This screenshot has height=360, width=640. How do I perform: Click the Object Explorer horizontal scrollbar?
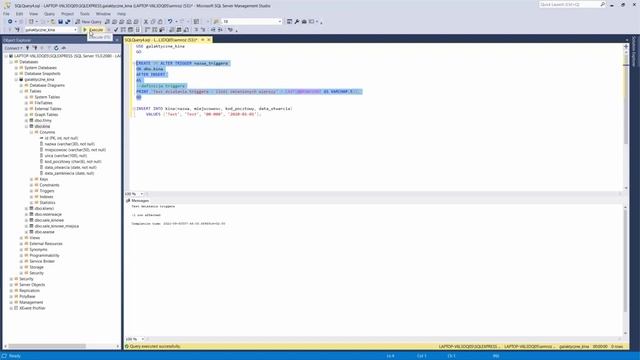coord(47,346)
